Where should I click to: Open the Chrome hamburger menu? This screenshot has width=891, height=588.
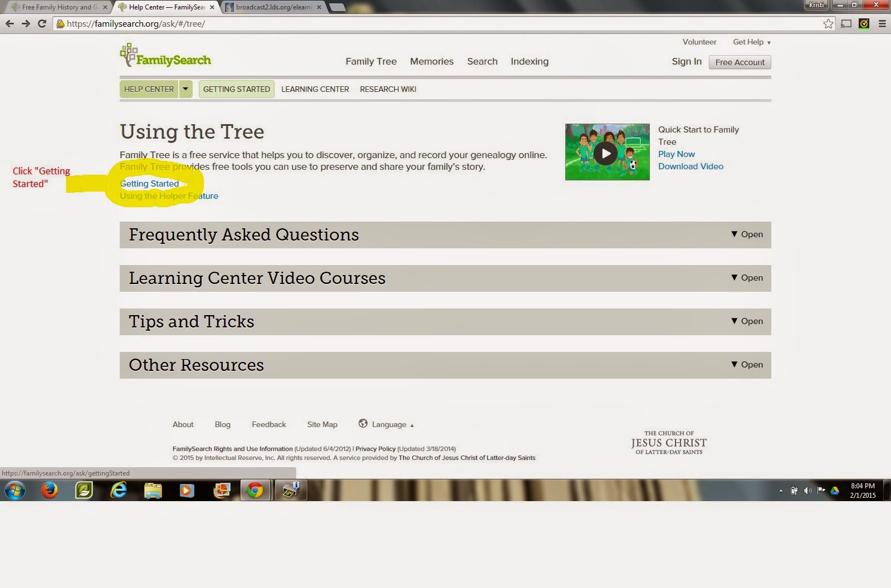(x=882, y=24)
